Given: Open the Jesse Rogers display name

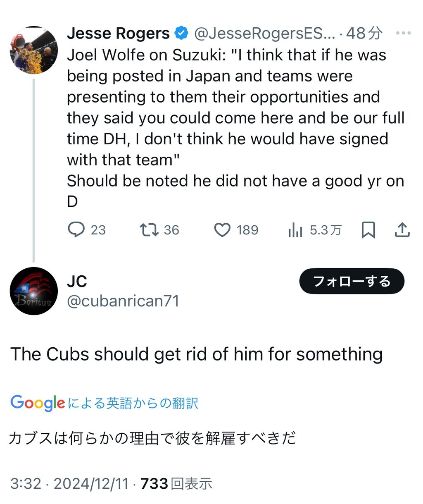Looking at the screenshot, I should (x=118, y=33).
